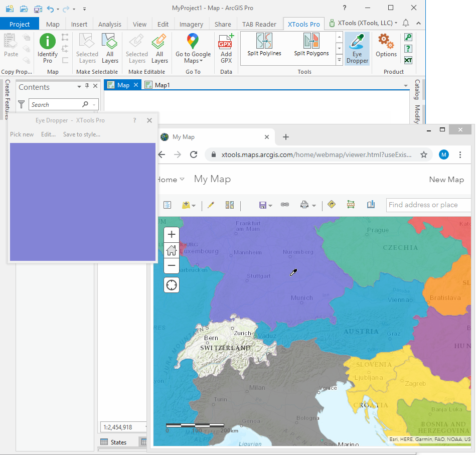Screen dimensions: 476x455
Task: Bookmark page with the star icon
Action: [424, 155]
